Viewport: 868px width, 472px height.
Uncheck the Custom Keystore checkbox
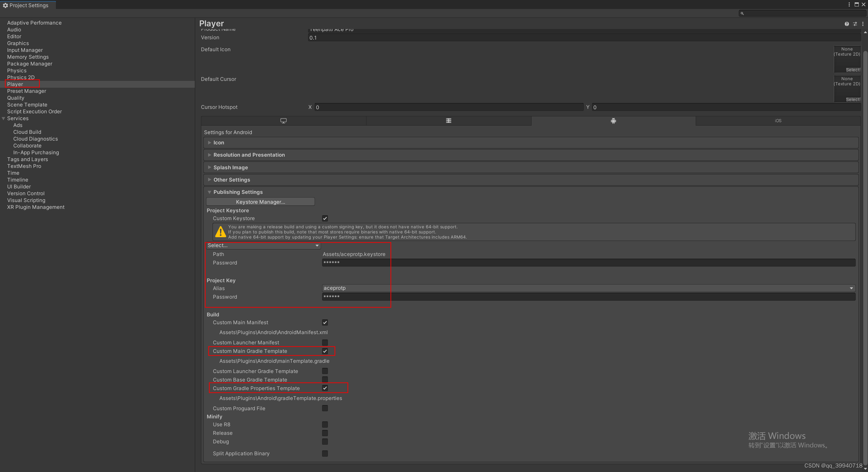click(x=325, y=218)
